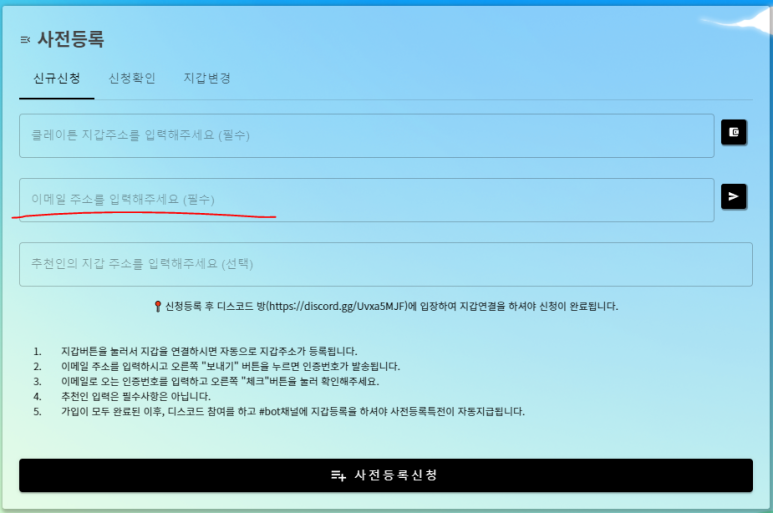
Task: Click the send email verification icon button
Action: tap(734, 197)
